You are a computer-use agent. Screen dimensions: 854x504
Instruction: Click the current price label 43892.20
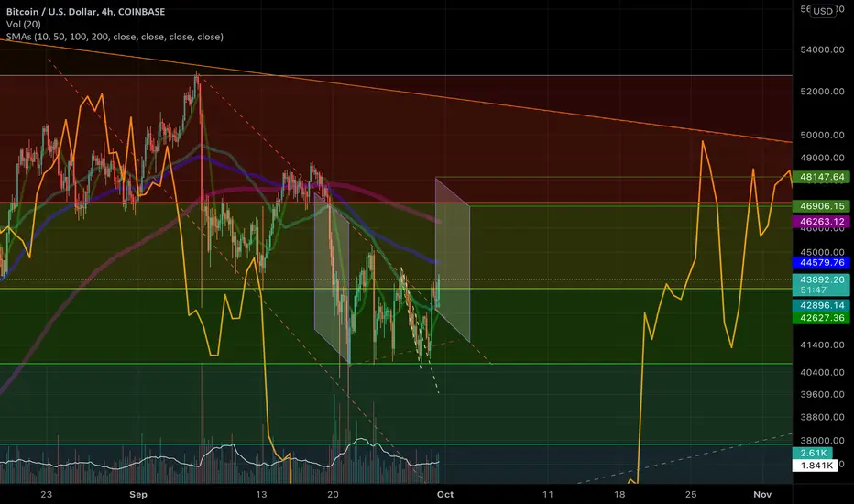click(821, 279)
